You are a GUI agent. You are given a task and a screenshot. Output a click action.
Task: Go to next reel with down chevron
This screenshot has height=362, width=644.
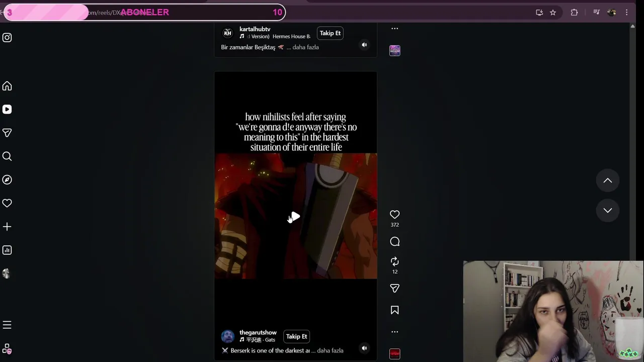(x=608, y=210)
